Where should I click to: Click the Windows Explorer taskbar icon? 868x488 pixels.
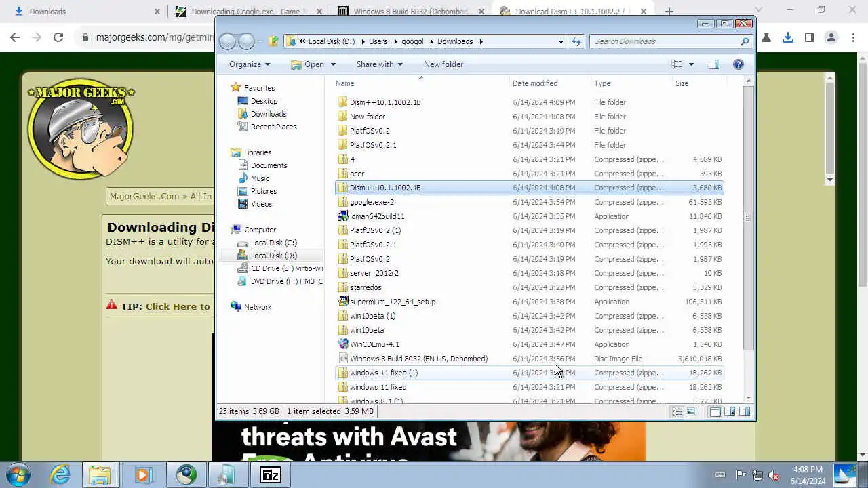(x=100, y=474)
